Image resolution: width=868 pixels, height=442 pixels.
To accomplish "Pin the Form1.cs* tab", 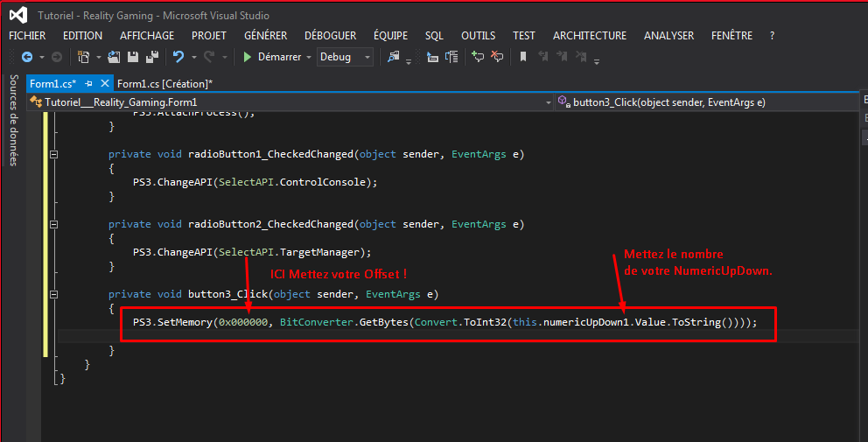I will click(88, 84).
